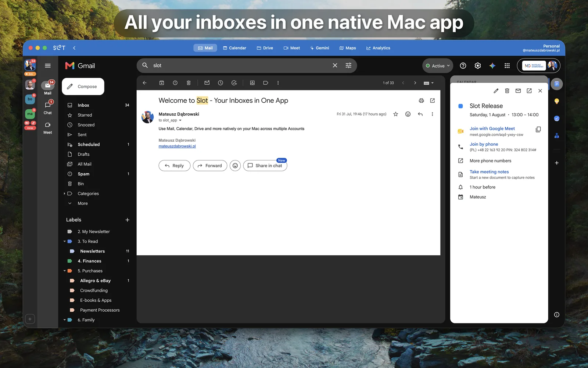
Task: Collapse the Slot top bar chevron
Action: 74,48
